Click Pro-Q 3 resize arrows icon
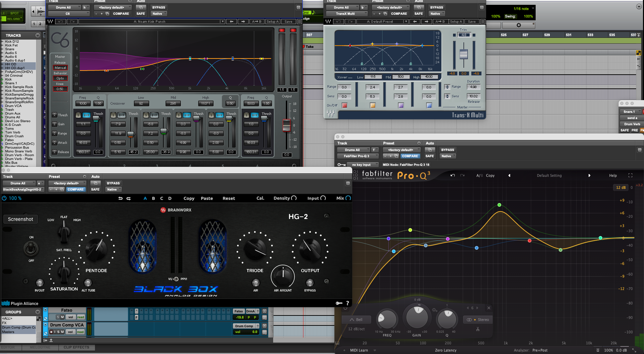 click(634, 350)
